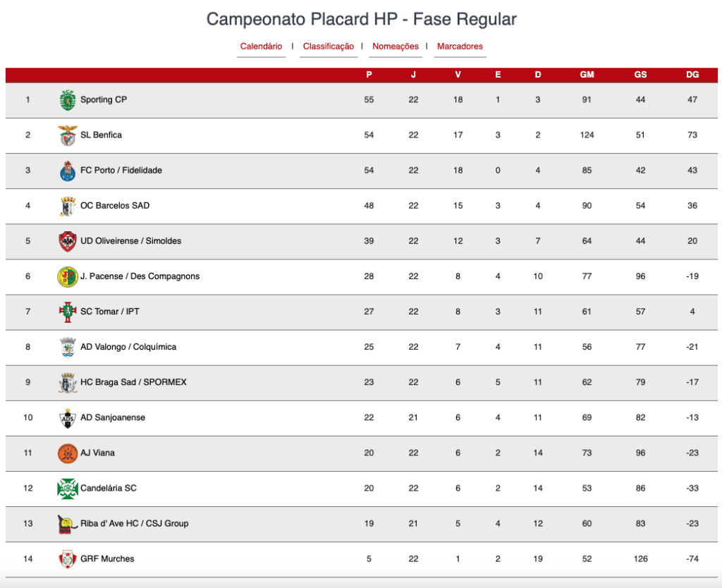Click the SC Tomar cross emblem
722x588 pixels.
pyautogui.click(x=68, y=312)
